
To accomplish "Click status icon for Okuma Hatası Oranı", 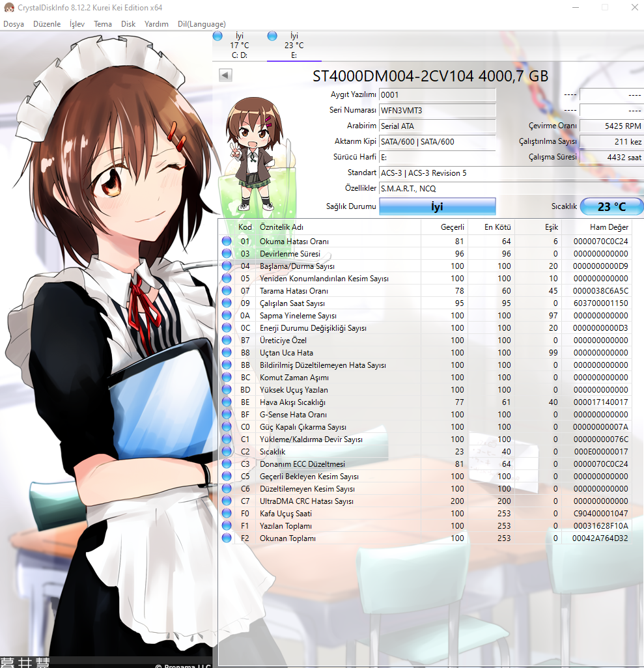I will click(x=227, y=241).
